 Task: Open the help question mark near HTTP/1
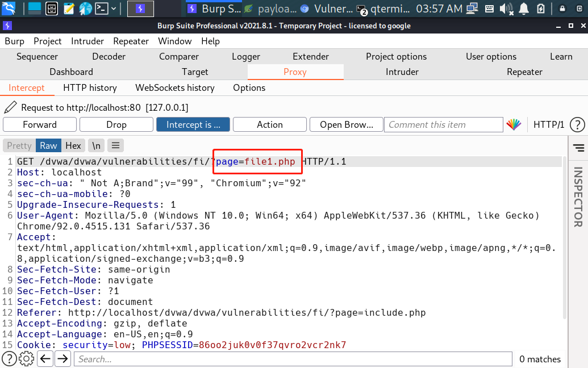coord(577,125)
